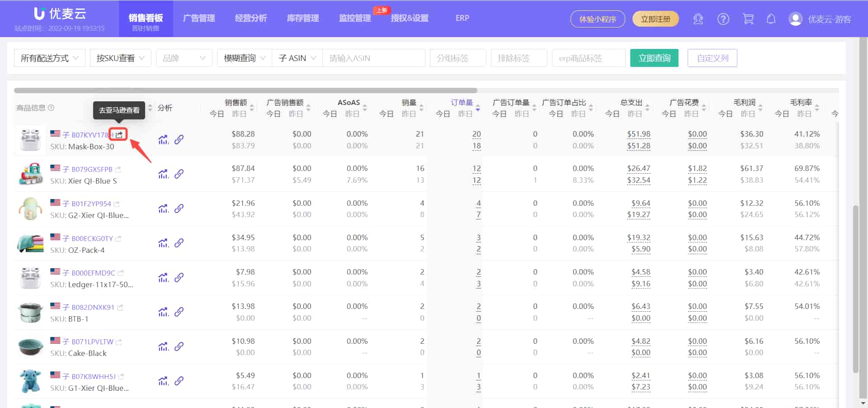
Task: Click the 请输入ASIN input field
Action: tap(374, 58)
